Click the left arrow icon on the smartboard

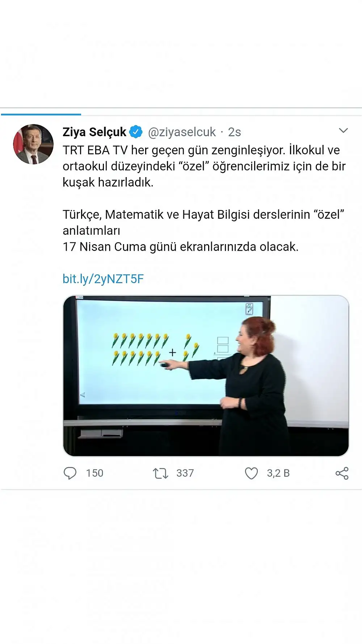point(83,395)
